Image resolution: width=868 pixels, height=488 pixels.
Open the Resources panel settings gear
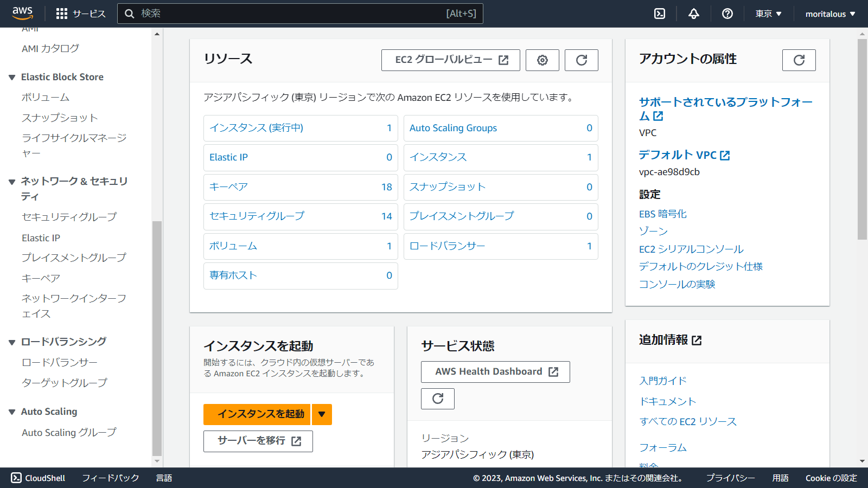[x=542, y=60]
